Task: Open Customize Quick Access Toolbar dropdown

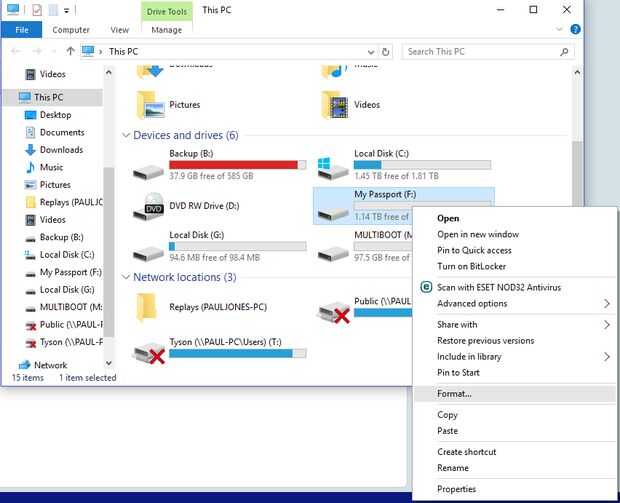Action: (66, 11)
